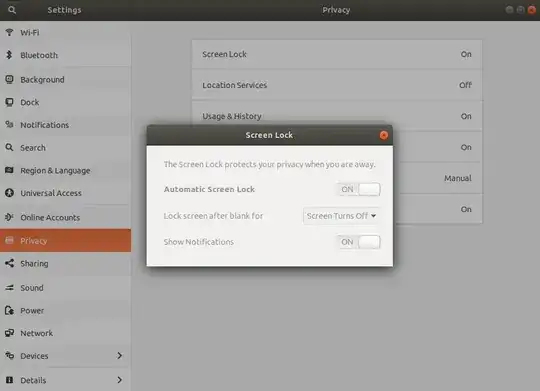Image resolution: width=540 pixels, height=391 pixels.
Task: Open Wi-Fi settings panel
Action: pyautogui.click(x=65, y=32)
